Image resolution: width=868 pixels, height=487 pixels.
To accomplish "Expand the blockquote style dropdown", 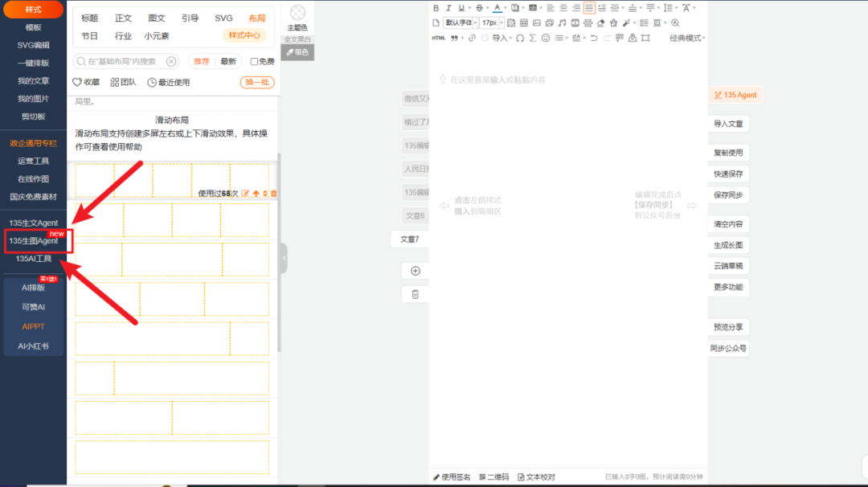I will (462, 39).
